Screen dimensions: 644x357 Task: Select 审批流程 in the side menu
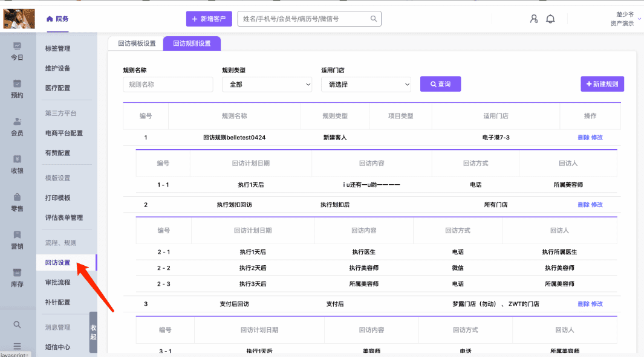point(58,282)
